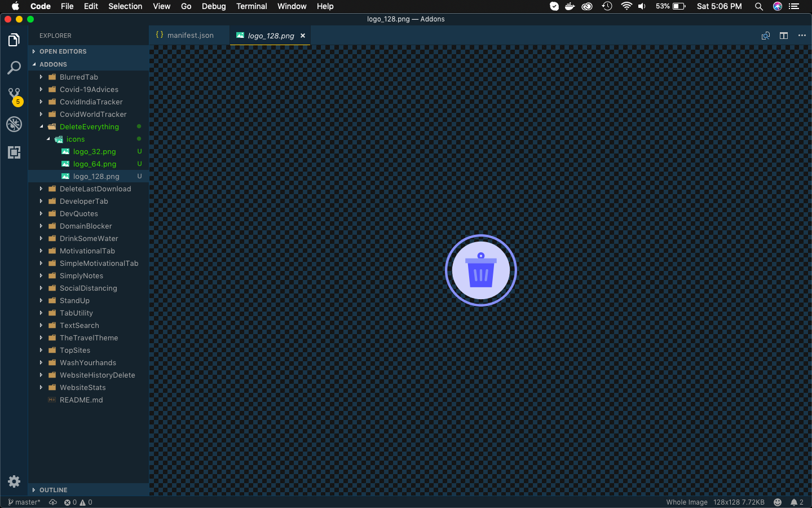Open logo_32.png in the explorer
This screenshot has height=508, width=812.
(89, 152)
